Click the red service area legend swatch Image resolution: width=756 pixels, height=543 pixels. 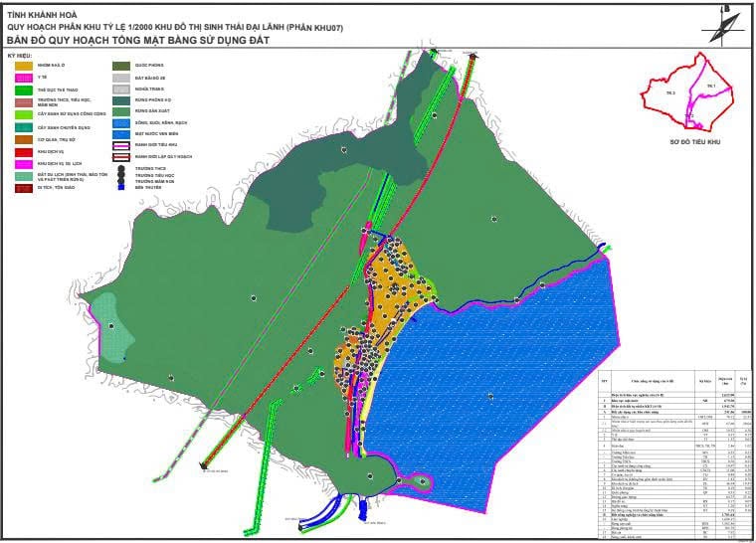(22, 151)
